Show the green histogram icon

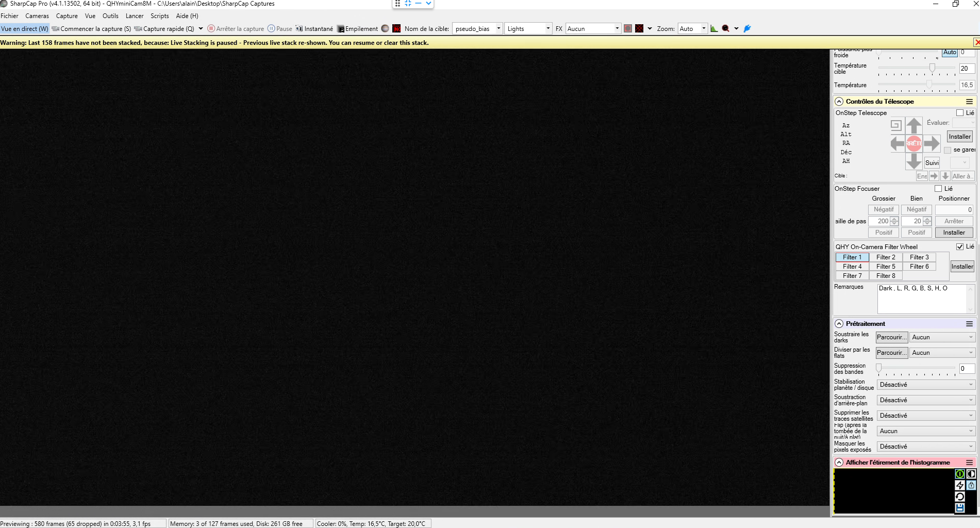coord(714,28)
